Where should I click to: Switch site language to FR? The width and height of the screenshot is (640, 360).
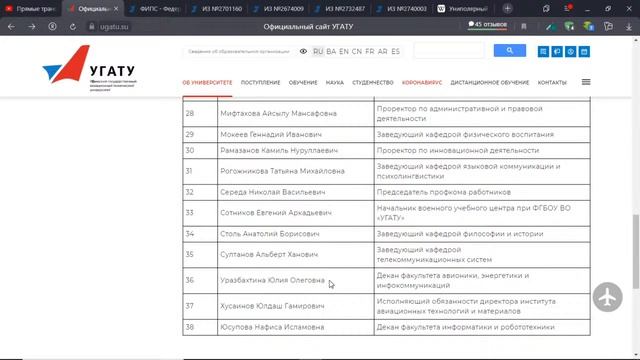click(370, 51)
